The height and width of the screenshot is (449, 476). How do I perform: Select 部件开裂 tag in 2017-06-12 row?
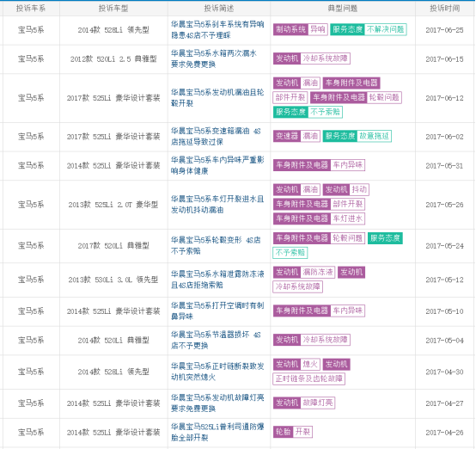290,97
